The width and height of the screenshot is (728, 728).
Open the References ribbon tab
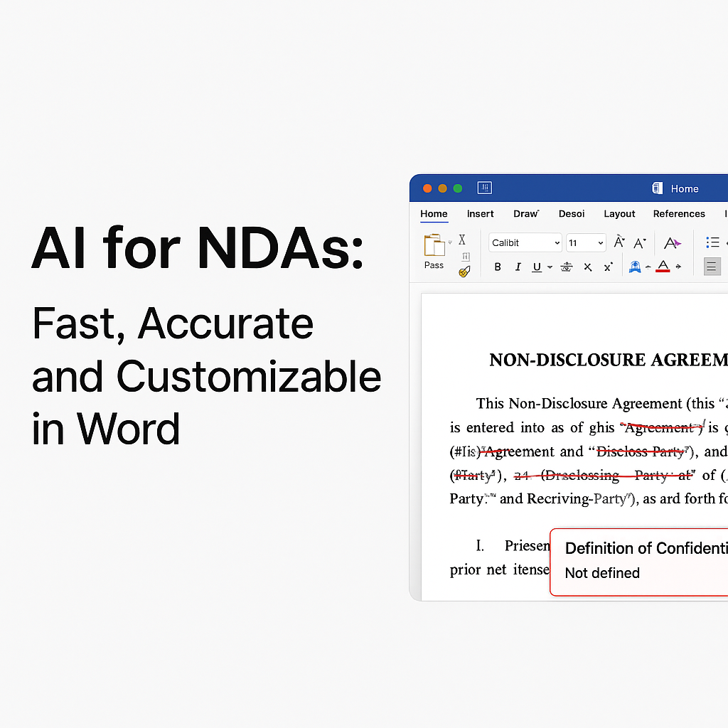click(679, 214)
